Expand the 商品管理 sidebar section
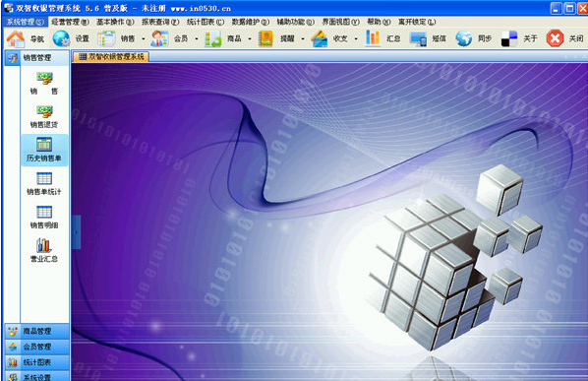 tap(36, 331)
